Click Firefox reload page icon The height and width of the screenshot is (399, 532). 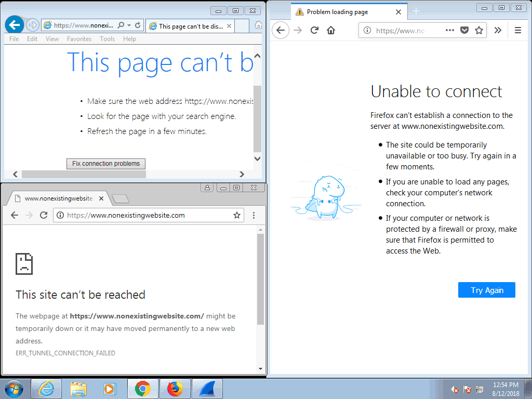pos(314,31)
